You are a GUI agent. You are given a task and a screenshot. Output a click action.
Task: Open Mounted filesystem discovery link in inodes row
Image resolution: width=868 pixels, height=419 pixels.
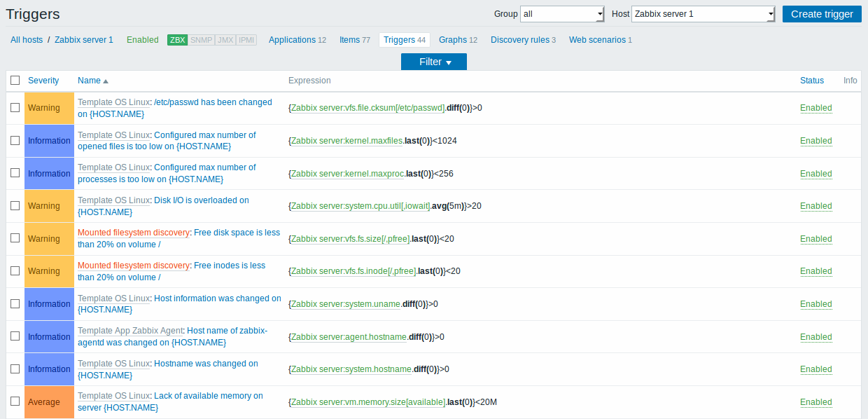click(134, 266)
